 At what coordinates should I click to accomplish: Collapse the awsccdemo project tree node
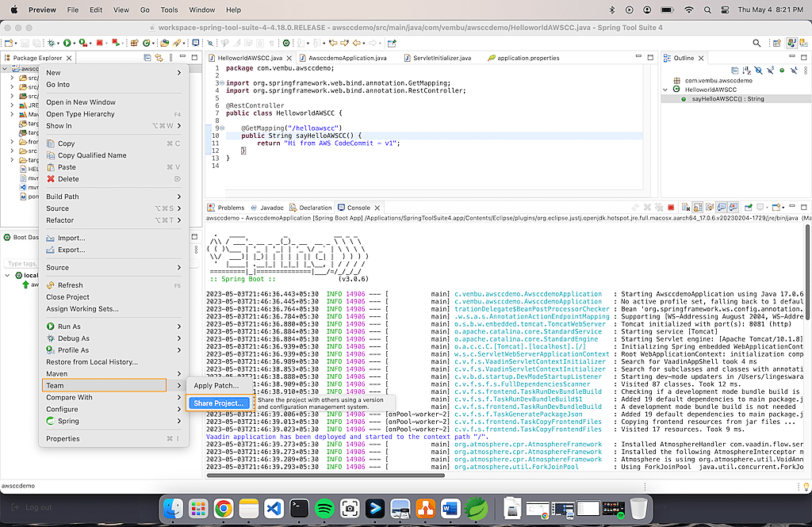pos(6,68)
